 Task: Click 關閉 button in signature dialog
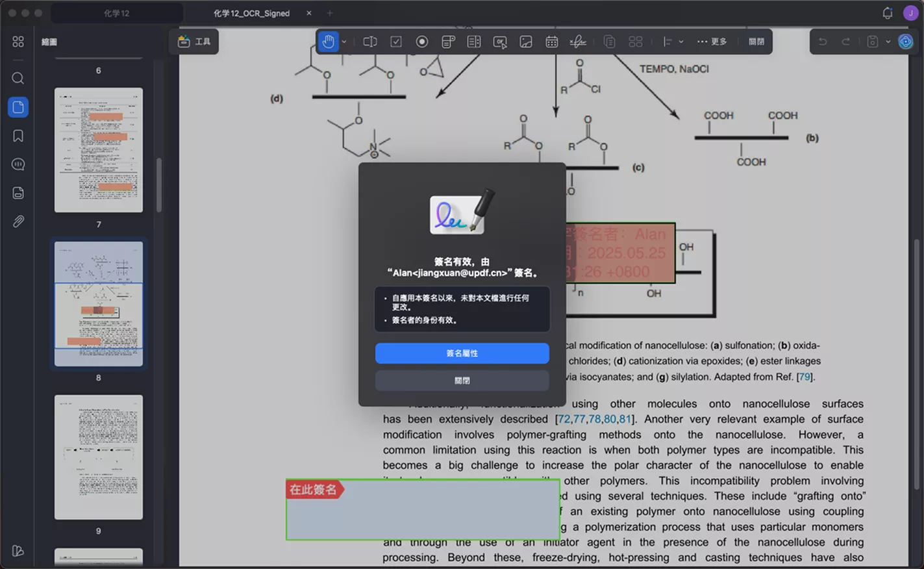point(462,381)
